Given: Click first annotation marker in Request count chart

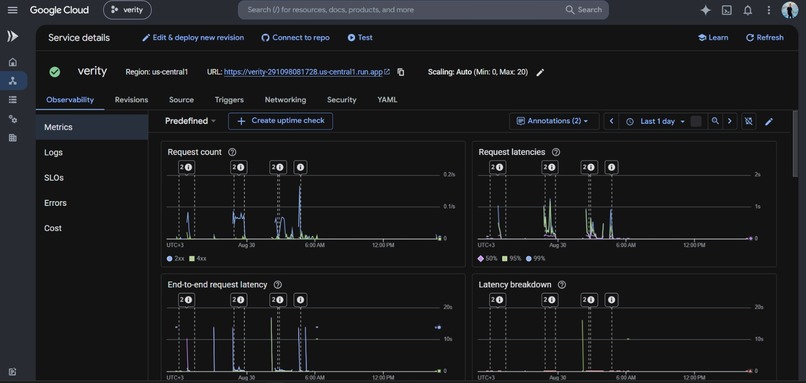Looking at the screenshot, I should tap(186, 167).
